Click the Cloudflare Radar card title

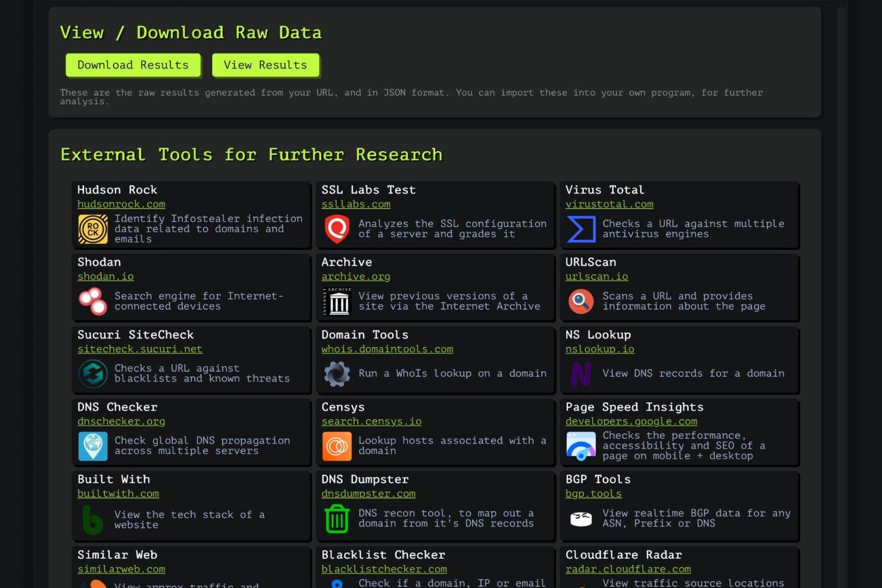click(623, 555)
